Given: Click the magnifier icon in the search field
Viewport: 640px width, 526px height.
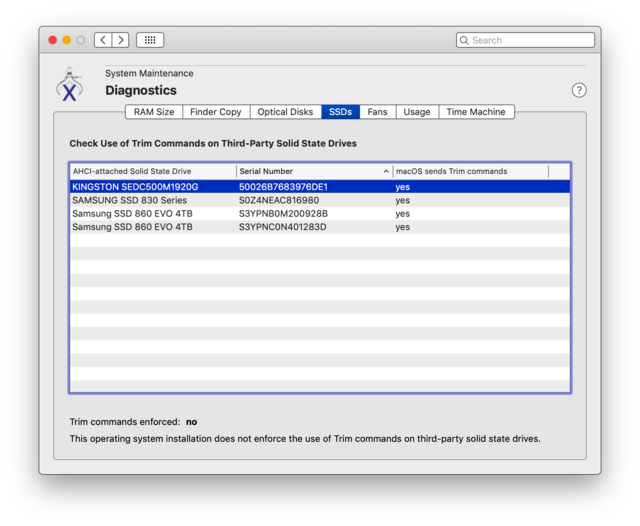Looking at the screenshot, I should pyautogui.click(x=464, y=40).
